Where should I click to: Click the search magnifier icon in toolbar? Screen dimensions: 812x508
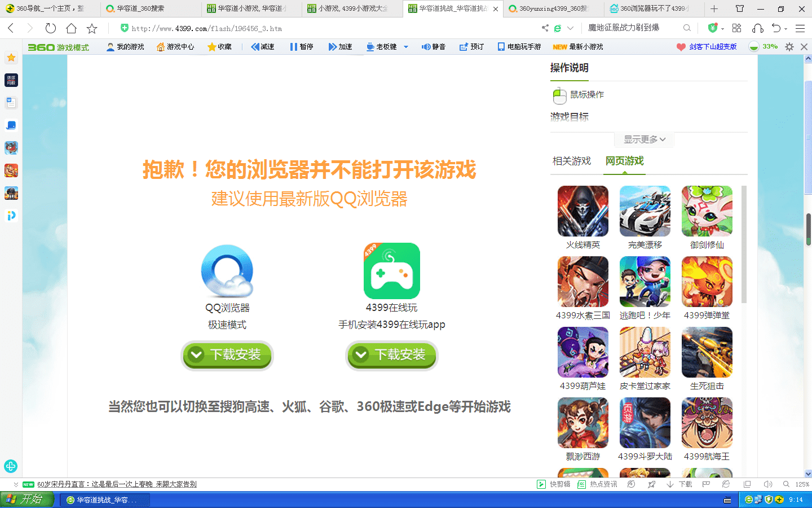[687, 28]
